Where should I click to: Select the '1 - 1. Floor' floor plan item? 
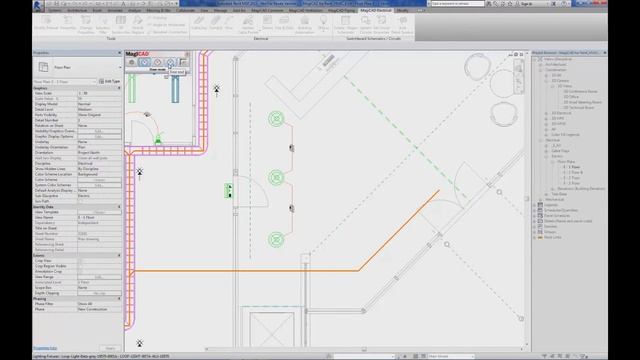pyautogui.click(x=571, y=167)
